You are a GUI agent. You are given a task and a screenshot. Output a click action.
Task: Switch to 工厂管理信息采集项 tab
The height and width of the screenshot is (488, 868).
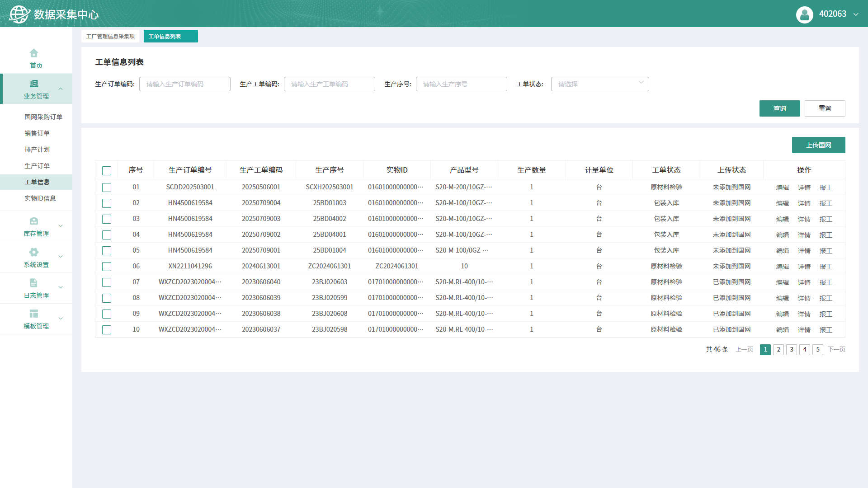pyautogui.click(x=110, y=37)
